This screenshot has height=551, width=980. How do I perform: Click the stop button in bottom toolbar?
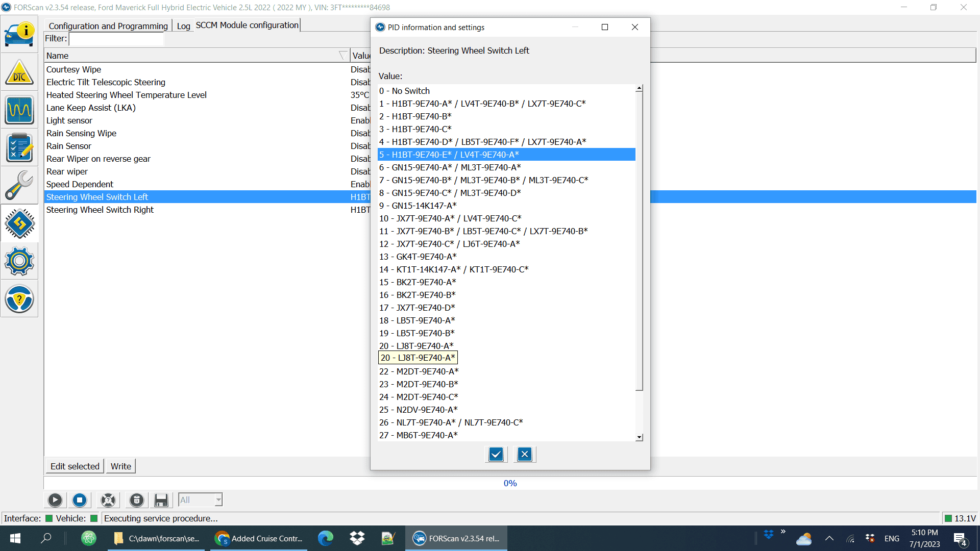[x=80, y=500]
